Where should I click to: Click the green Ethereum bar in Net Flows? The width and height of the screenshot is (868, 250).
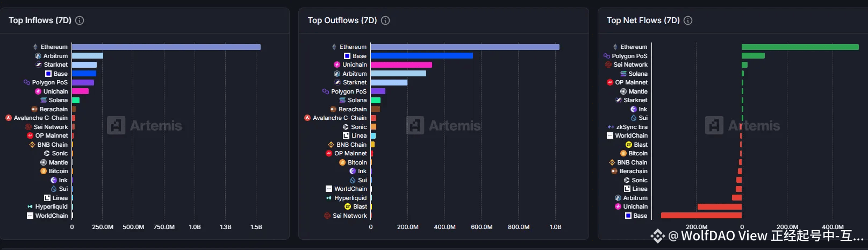tap(800, 47)
